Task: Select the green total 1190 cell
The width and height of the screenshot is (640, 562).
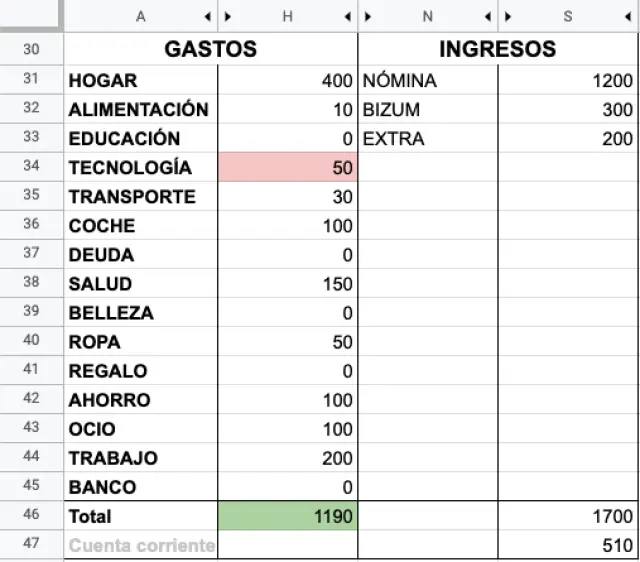Action: tap(288, 516)
